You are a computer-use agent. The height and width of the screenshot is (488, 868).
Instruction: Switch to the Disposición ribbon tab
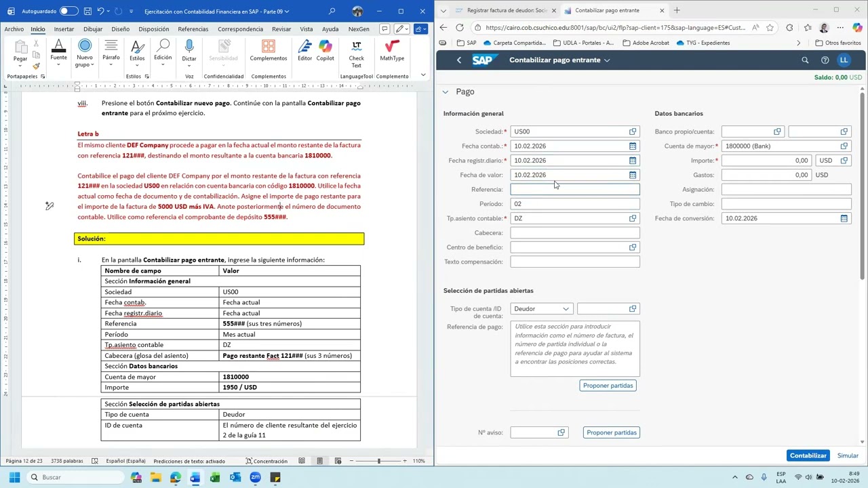tap(153, 29)
